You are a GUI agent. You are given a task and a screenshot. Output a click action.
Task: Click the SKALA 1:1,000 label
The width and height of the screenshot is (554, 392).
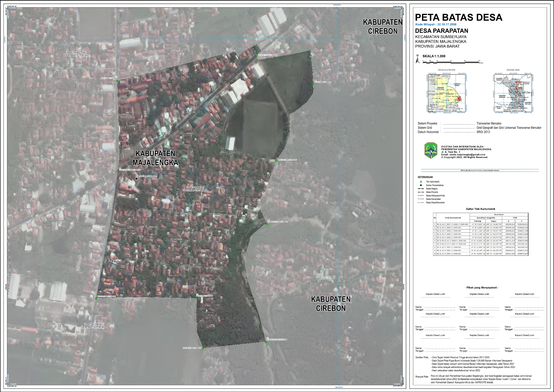pyautogui.click(x=434, y=56)
